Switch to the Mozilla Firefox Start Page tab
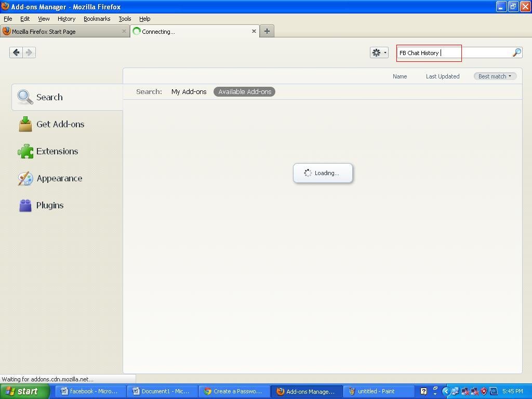The height and width of the screenshot is (399, 532). click(x=65, y=32)
